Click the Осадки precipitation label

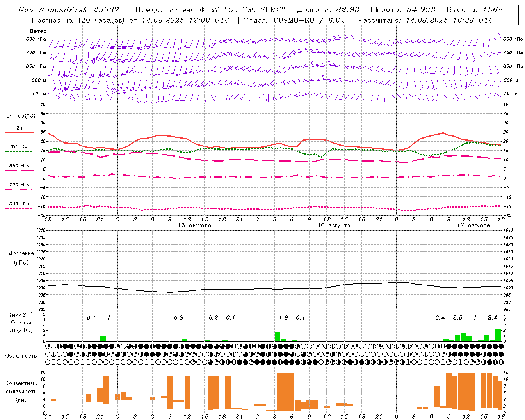tap(21, 322)
